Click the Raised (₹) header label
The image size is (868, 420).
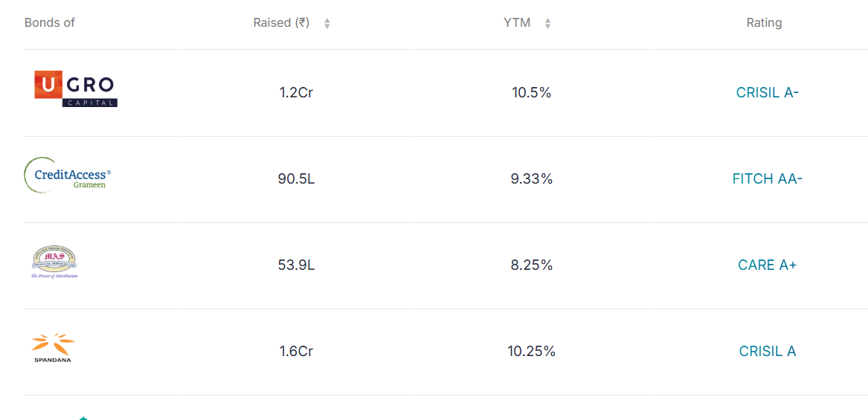pos(281,23)
